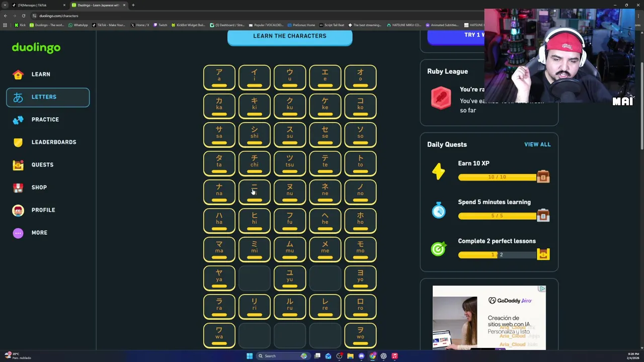Select the Letters sidebar item
Viewport: 644px width, 362px height.
pos(48,97)
